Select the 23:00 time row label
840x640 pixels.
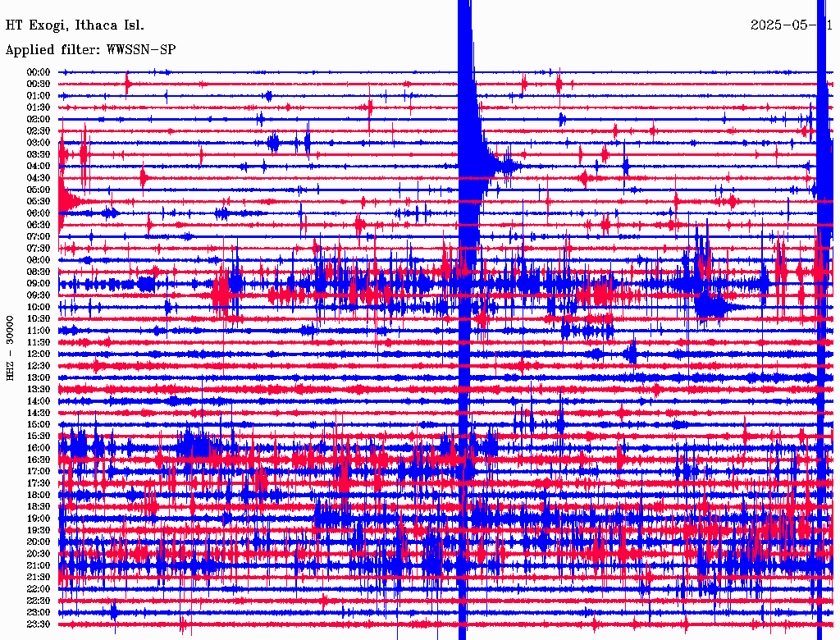point(39,613)
